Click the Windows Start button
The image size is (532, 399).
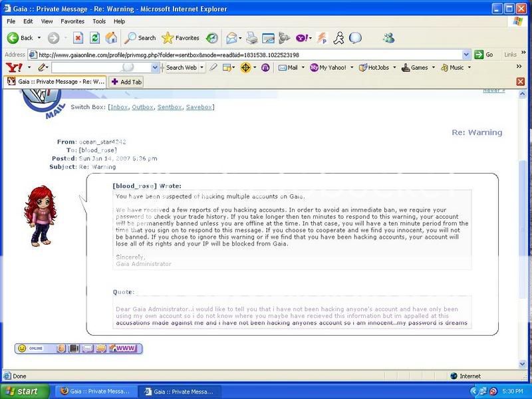pos(25,391)
